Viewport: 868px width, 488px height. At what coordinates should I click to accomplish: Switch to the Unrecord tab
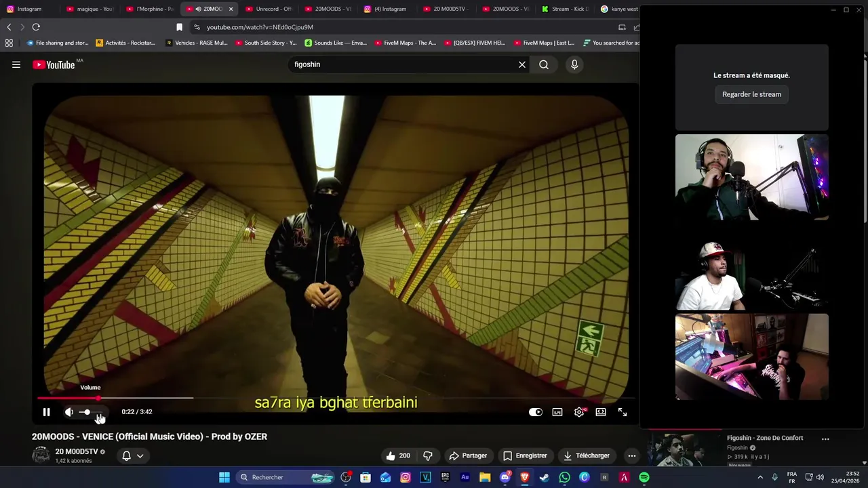coord(269,9)
